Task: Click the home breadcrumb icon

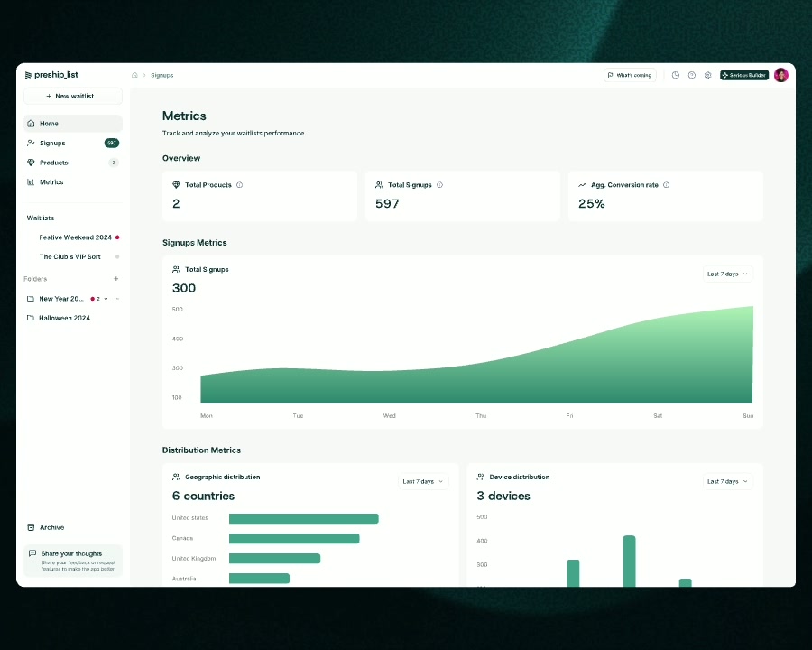Action: click(134, 75)
